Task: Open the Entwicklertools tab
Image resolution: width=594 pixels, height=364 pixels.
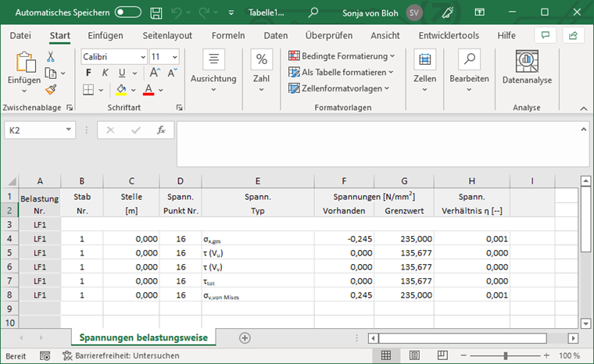Action: (449, 36)
